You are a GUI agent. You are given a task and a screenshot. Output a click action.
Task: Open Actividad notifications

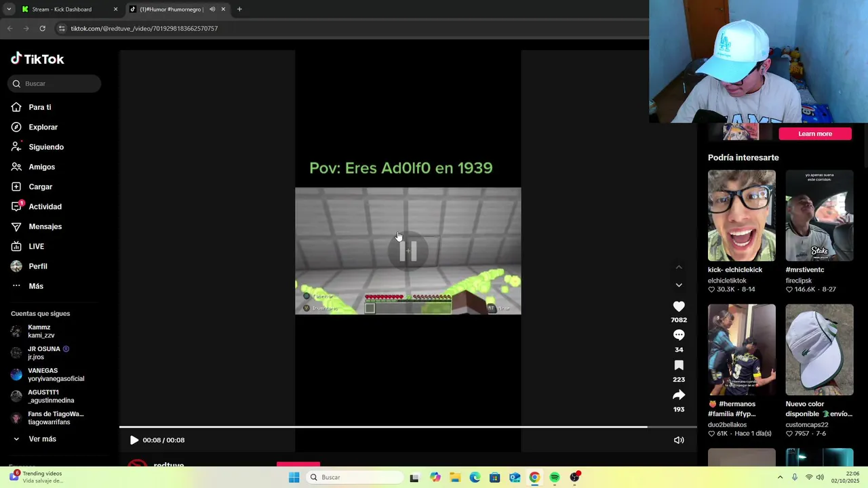tap(45, 207)
